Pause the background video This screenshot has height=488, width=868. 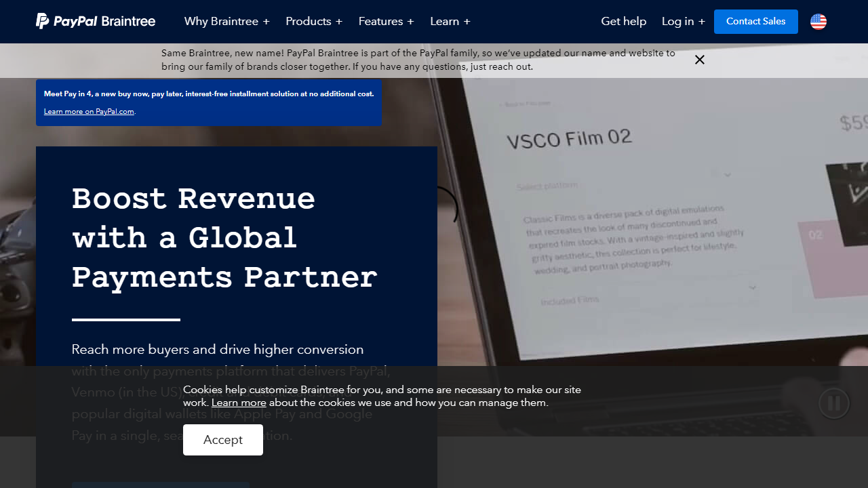pyautogui.click(x=833, y=404)
